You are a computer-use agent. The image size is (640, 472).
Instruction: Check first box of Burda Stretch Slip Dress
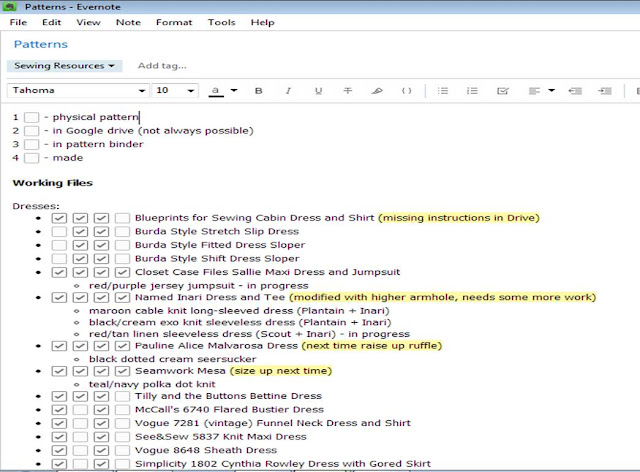tap(59, 232)
